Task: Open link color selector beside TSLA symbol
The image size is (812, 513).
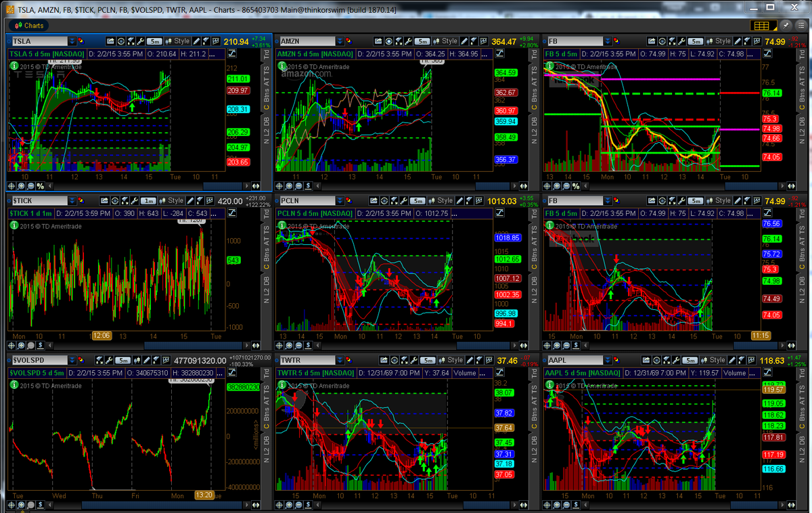Action: click(x=81, y=41)
